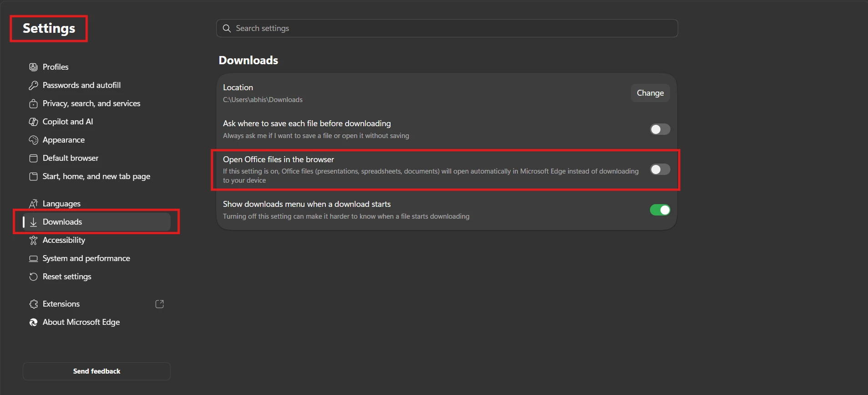Click the Change download location button
868x395 pixels.
(650, 93)
